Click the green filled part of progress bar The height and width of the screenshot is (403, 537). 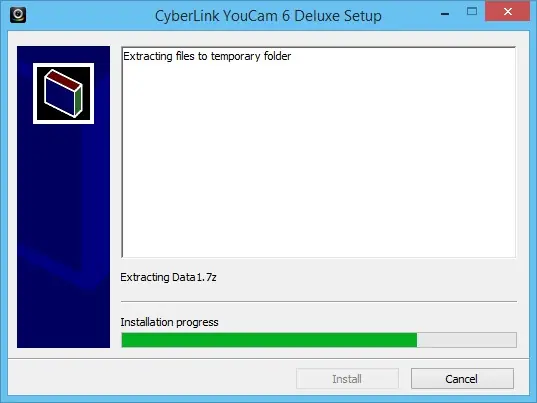pos(269,340)
